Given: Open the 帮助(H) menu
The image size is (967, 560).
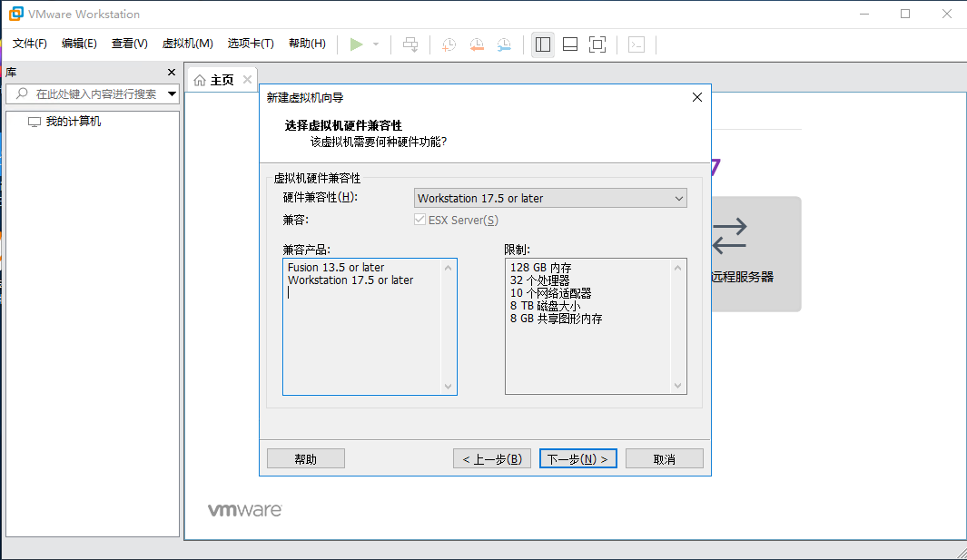Looking at the screenshot, I should pos(307,44).
